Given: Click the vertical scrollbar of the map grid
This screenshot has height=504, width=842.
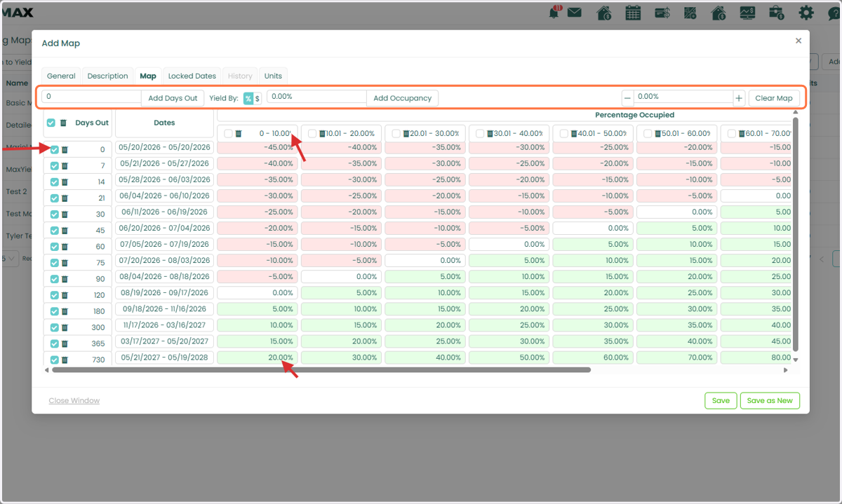Looking at the screenshot, I should tap(795, 235).
